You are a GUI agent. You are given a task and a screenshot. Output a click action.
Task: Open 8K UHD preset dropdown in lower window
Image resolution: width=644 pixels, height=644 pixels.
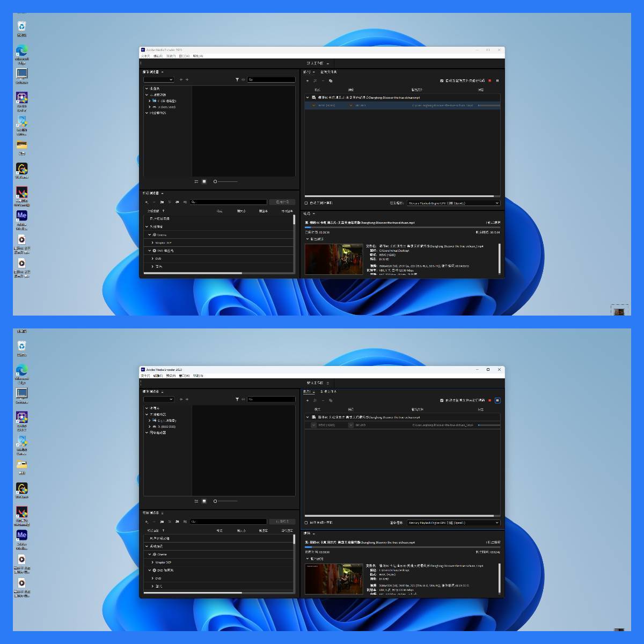(351, 425)
